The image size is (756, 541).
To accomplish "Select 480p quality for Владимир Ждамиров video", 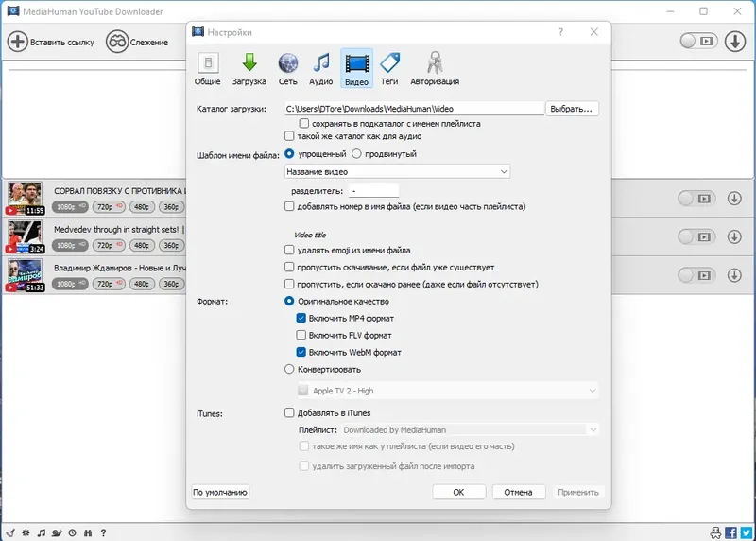I will [x=142, y=284].
